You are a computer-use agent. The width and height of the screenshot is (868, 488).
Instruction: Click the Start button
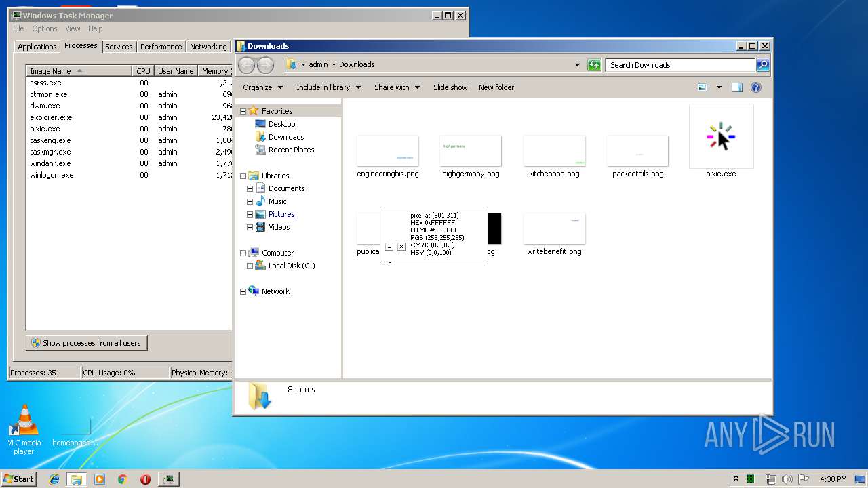[x=18, y=479]
